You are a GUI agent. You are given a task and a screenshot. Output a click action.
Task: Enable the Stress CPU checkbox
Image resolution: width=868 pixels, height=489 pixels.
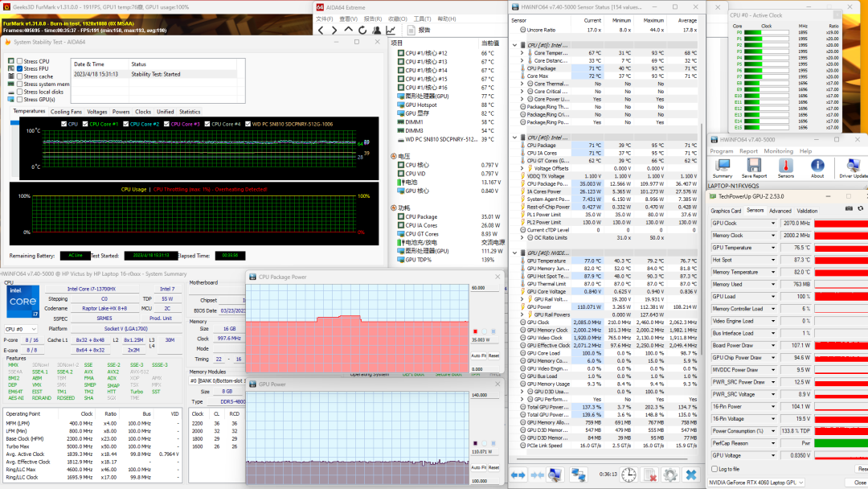click(x=19, y=61)
